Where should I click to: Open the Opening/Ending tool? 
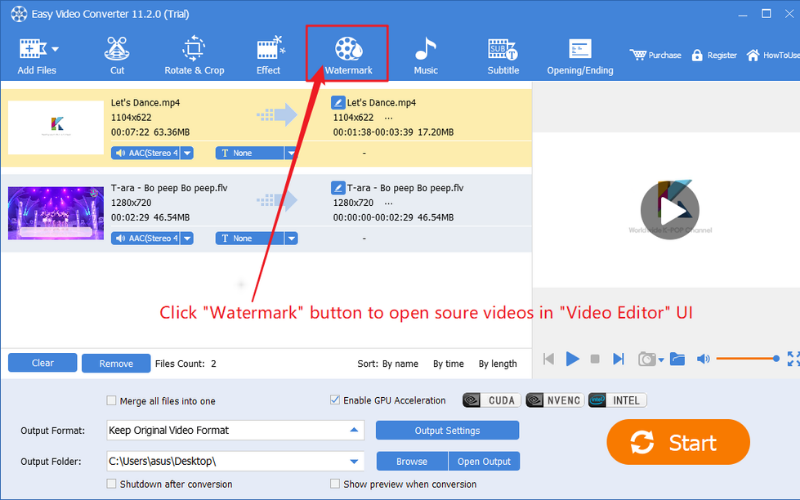click(580, 55)
